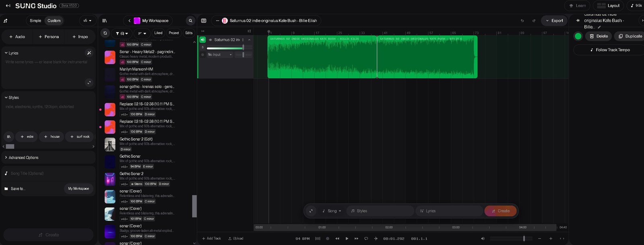Image resolution: width=644 pixels, height=245 pixels.
Task: Open the magic wand lyrics generator
Action: click(x=89, y=53)
